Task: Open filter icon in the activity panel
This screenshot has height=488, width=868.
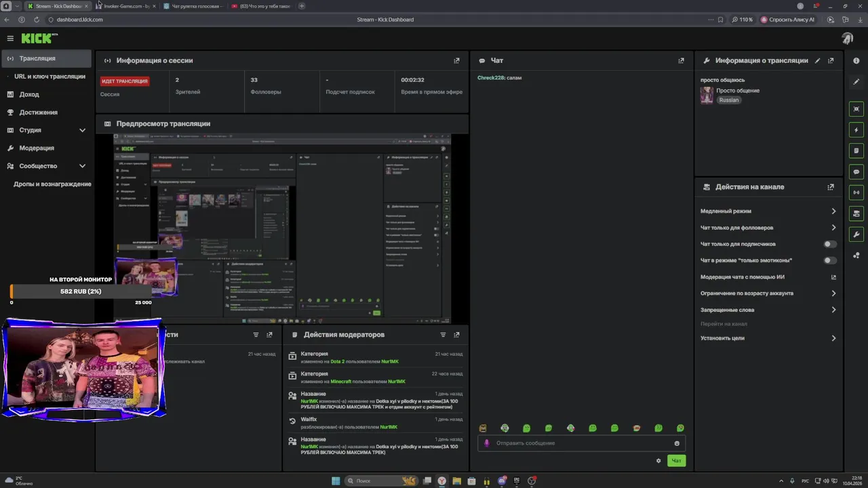Action: pyautogui.click(x=256, y=335)
